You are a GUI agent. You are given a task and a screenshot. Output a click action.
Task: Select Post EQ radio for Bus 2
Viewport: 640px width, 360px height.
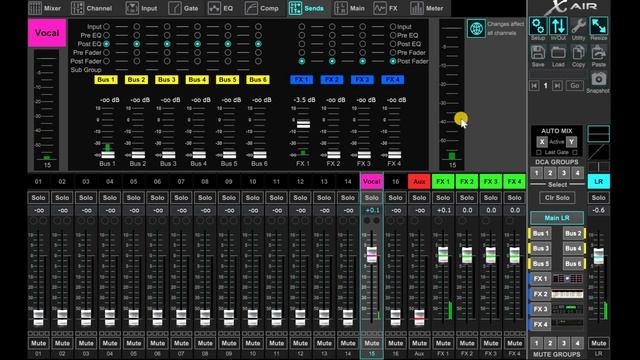(137, 44)
